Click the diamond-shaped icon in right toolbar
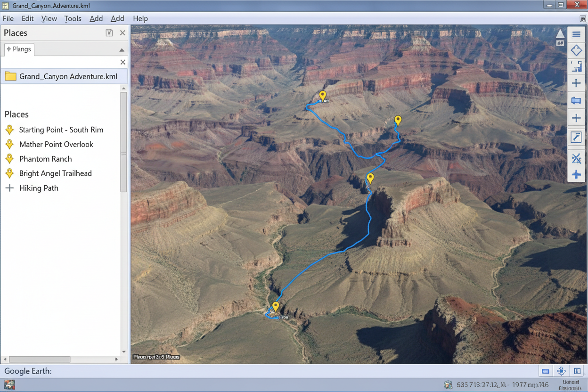The height and width of the screenshot is (392, 588). [576, 50]
